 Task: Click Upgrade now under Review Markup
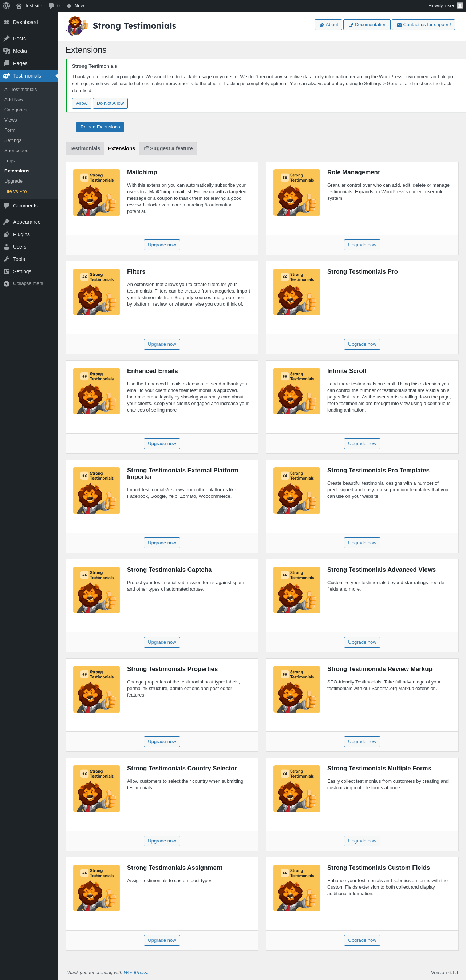pyautogui.click(x=362, y=742)
